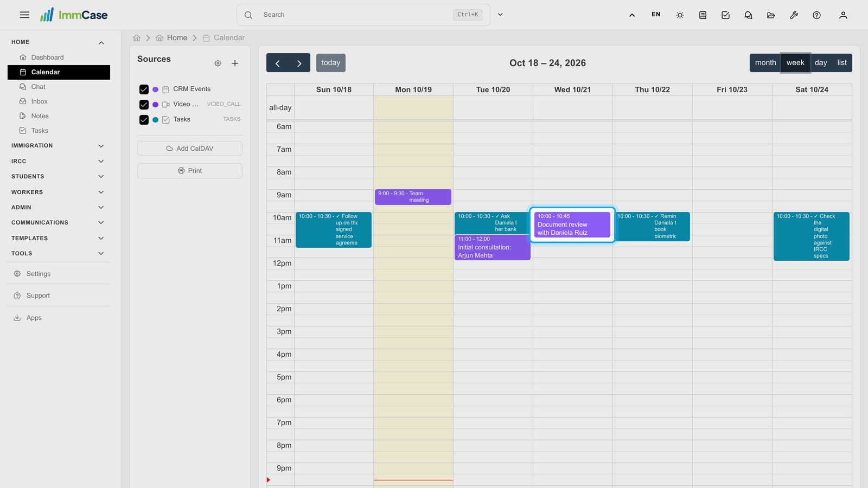Open the user profile icon
The image size is (868, 488).
point(843,15)
